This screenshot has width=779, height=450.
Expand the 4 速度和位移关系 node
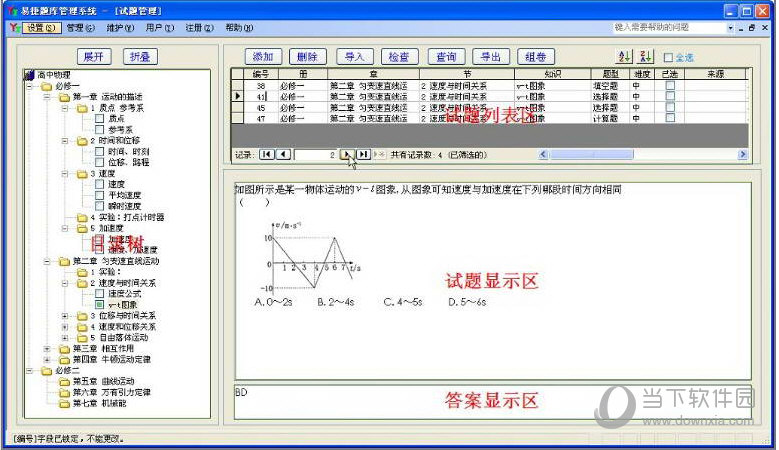coord(65,327)
